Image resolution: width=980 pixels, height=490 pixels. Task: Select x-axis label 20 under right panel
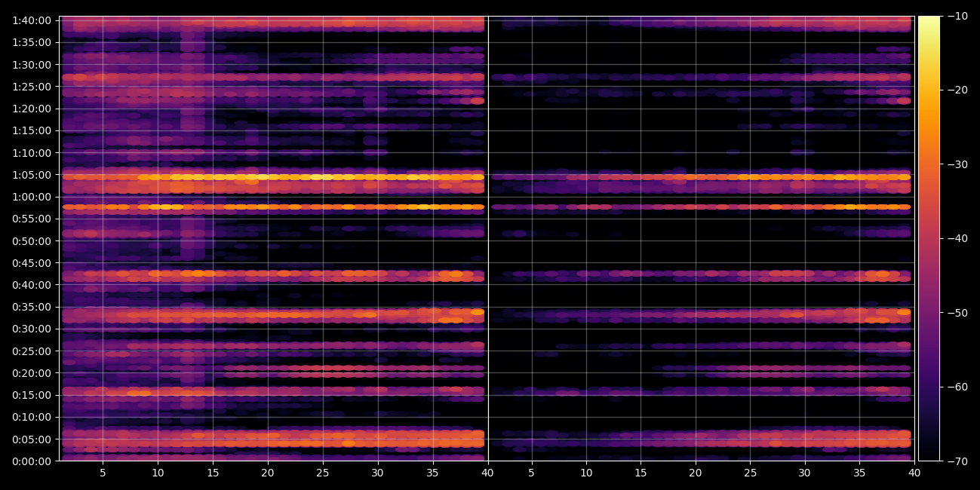696,473
